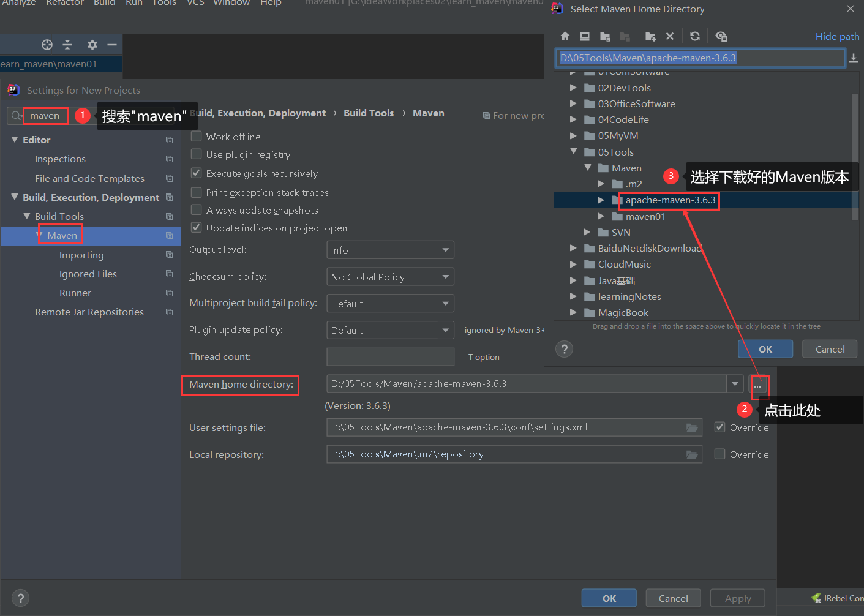Image resolution: width=864 pixels, height=616 pixels.
Task: Click Hide path link
Action: coord(837,36)
